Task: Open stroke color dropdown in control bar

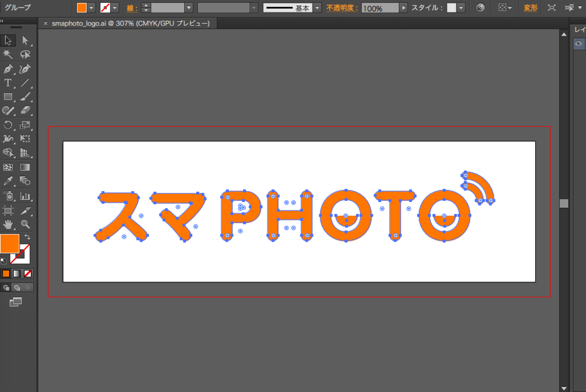Action: (114, 8)
